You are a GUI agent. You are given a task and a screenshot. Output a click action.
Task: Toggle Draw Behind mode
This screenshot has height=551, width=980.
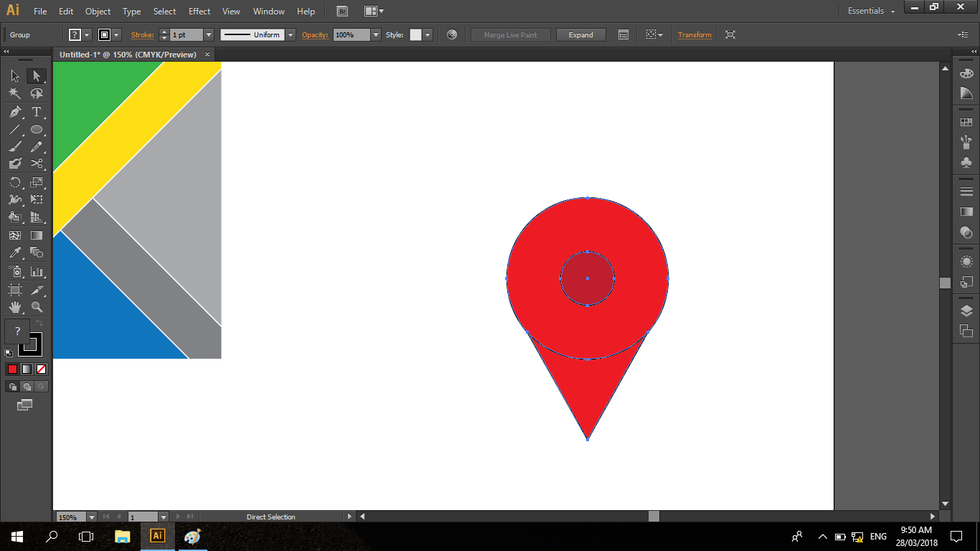[x=27, y=387]
